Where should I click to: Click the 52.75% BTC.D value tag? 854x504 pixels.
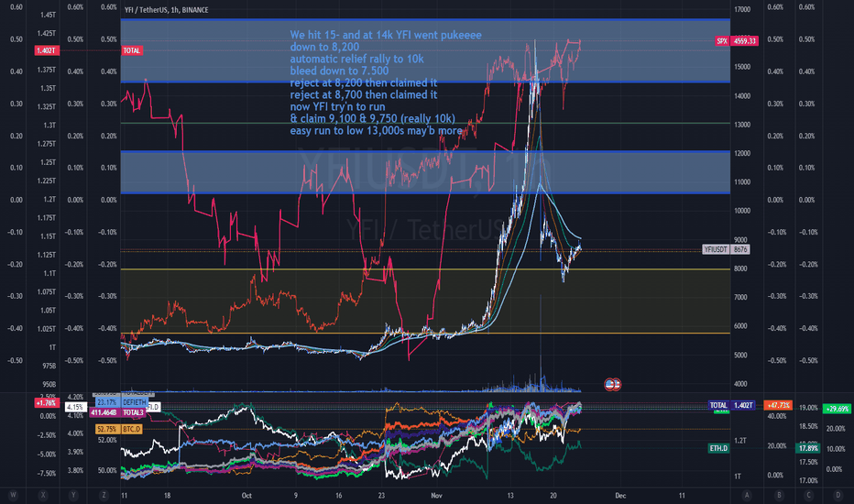pos(106,429)
